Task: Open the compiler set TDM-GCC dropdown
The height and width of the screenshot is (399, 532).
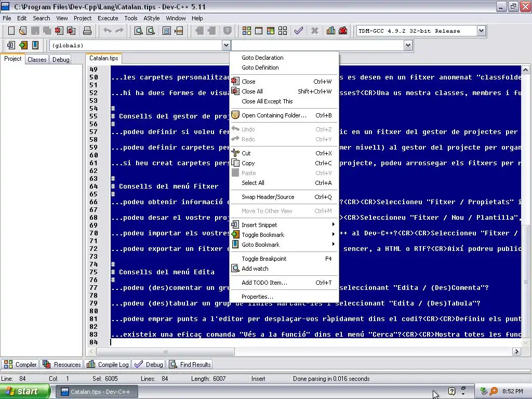Action: click(x=481, y=31)
